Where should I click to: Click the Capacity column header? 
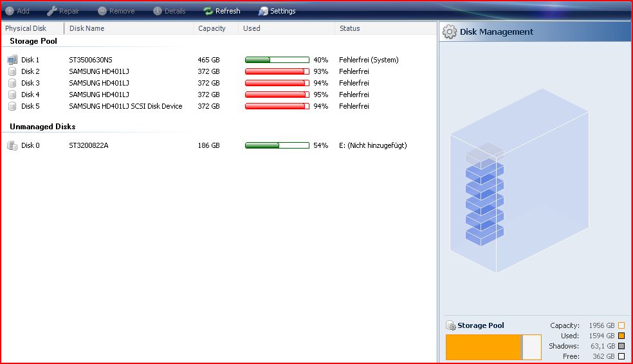[212, 28]
